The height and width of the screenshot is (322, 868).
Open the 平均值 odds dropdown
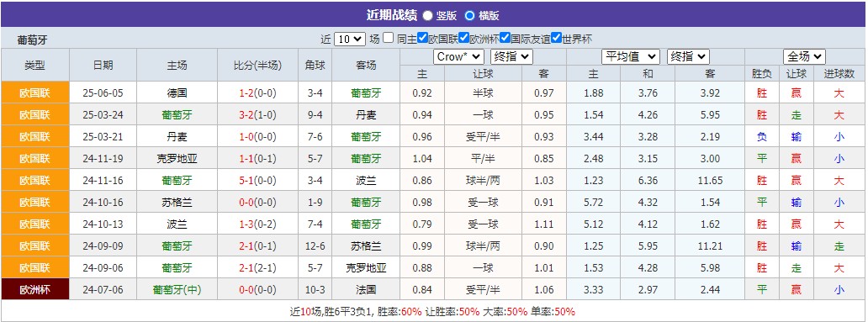point(631,56)
